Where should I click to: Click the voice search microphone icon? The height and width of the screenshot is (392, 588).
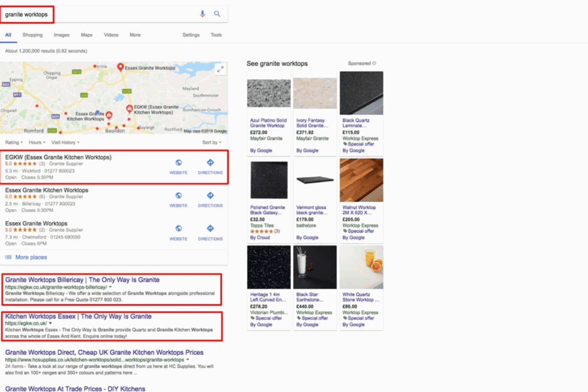click(203, 14)
